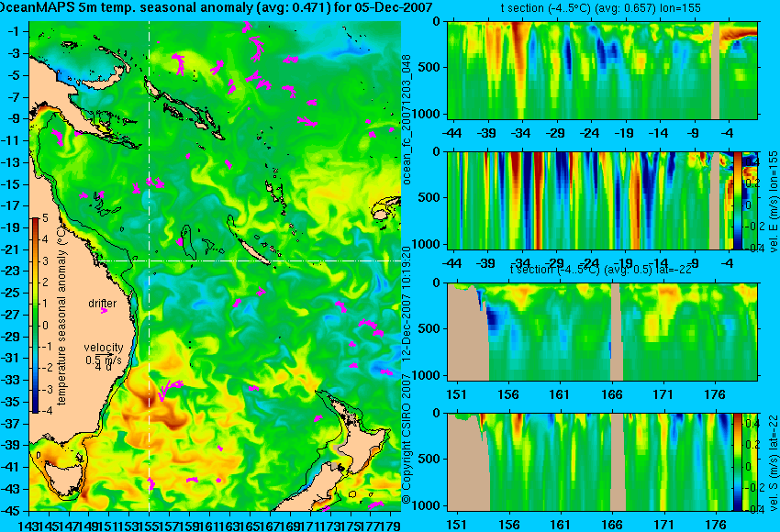Click '-44' on the top temperature section axis
780x532 pixels.
[451, 133]
